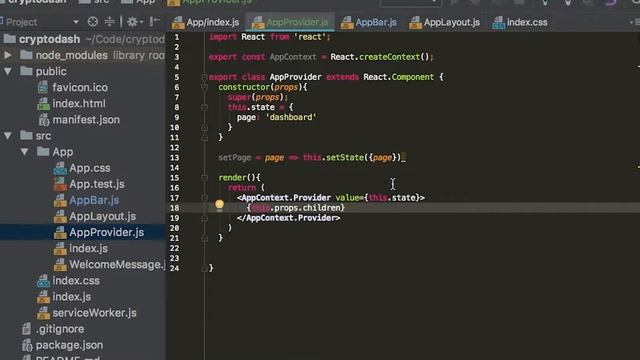640x360 pixels.
Task: Click the favicon.ico file icon
Action: (43, 87)
